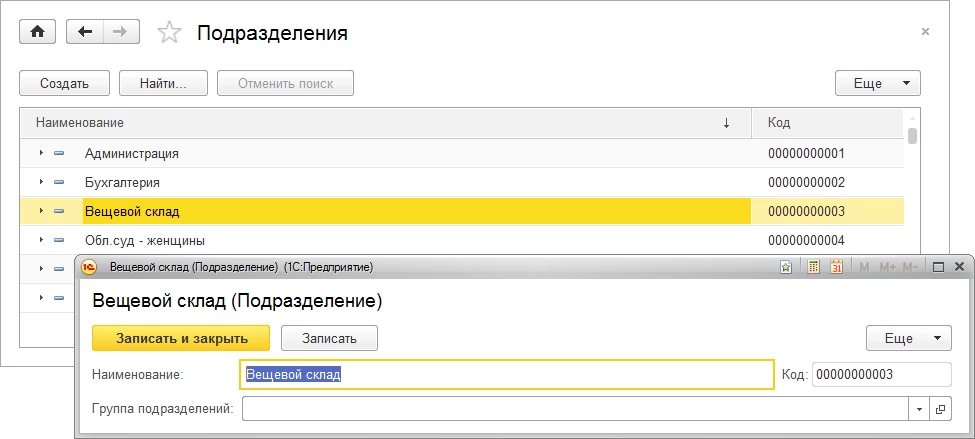Viewport: 975px width, 439px height.
Task: Add Подразделения to favorites with the star
Action: coord(170,33)
